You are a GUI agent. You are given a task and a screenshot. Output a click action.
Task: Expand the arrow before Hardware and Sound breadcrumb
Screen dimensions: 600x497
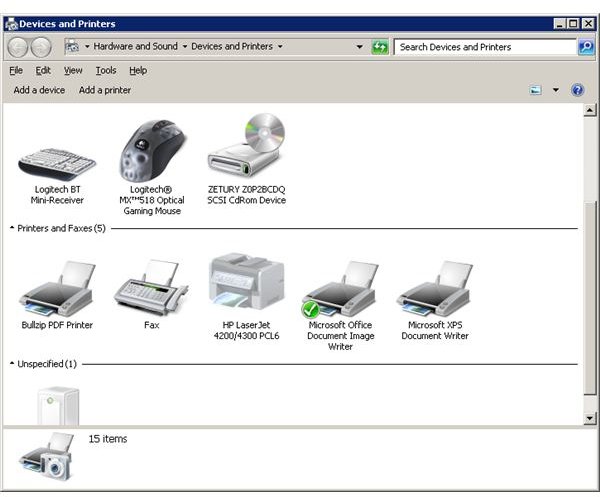pyautogui.click(x=87, y=47)
